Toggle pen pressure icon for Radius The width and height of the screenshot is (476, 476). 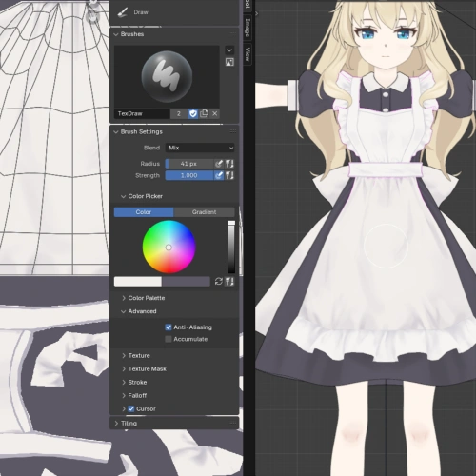(219, 164)
